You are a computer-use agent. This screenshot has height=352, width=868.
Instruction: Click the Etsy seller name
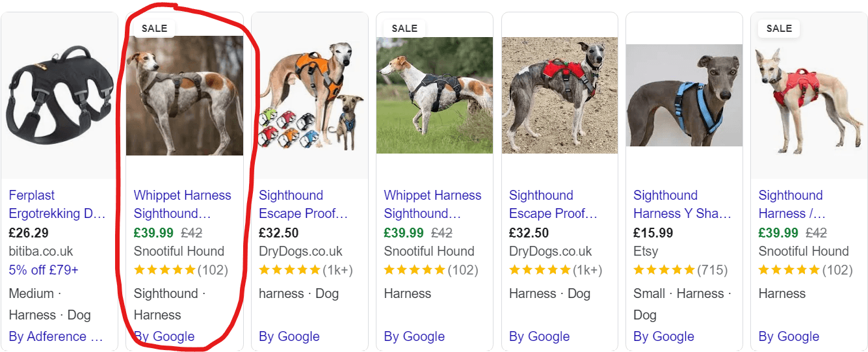point(646,251)
